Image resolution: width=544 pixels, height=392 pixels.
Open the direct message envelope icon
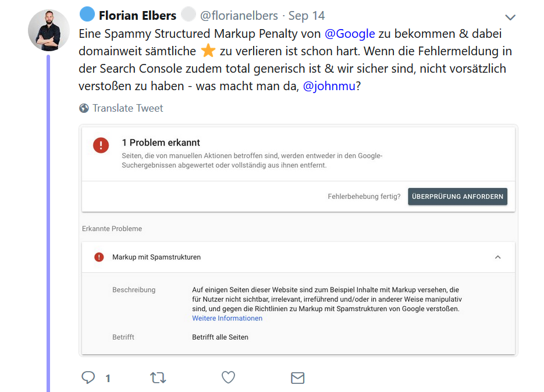tap(297, 377)
